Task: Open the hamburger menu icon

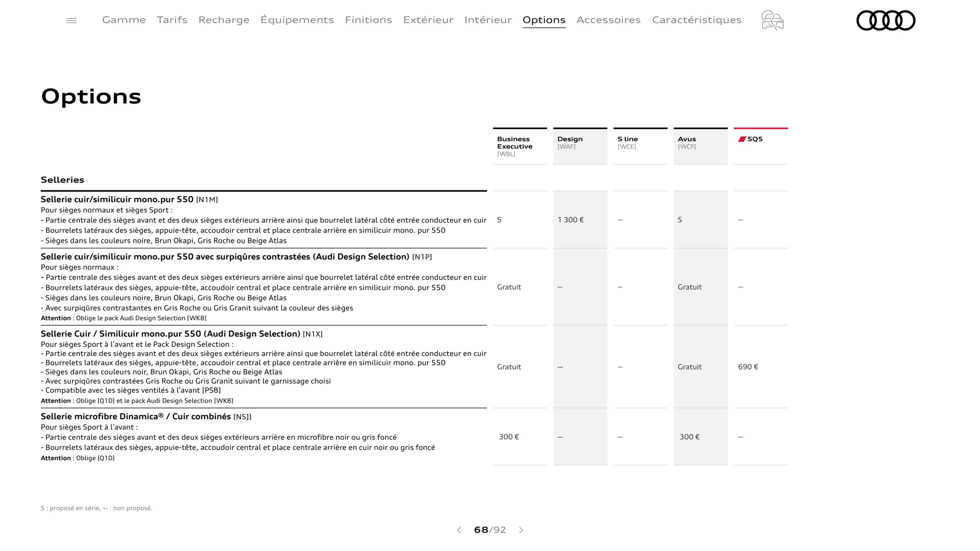Action: coord(71,20)
